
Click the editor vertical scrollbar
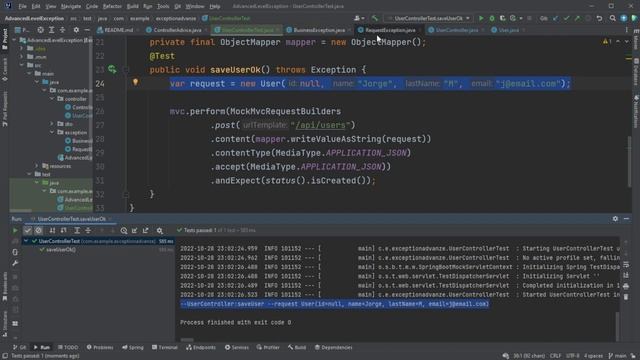pos(629,161)
